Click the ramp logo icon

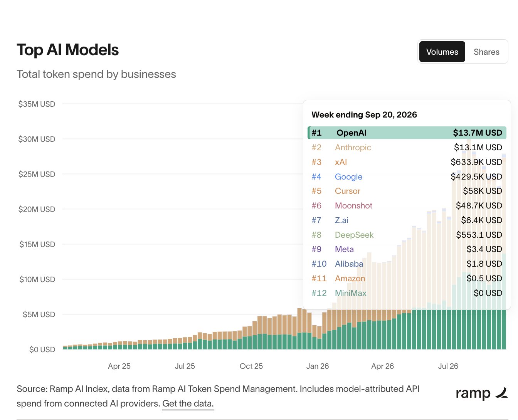(x=501, y=393)
